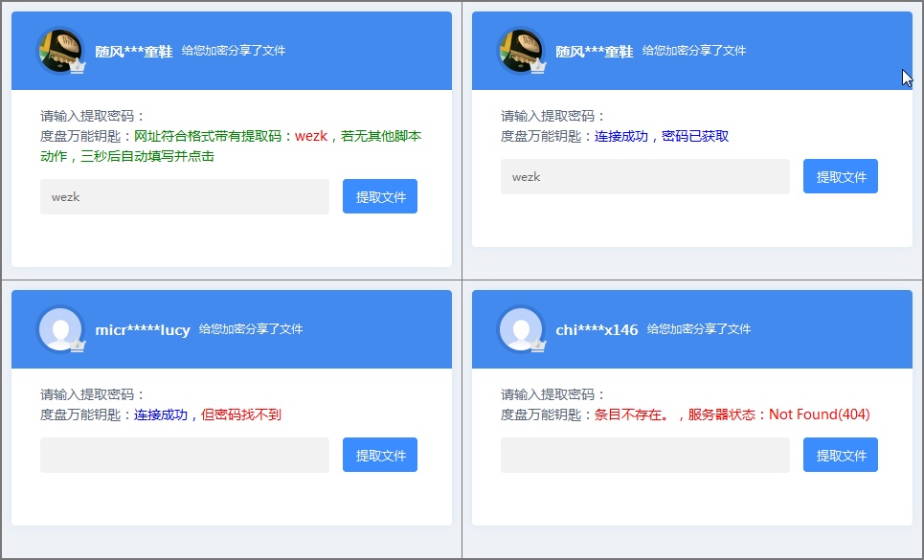Viewport: 924px width, 560px height.
Task: Click the 提取文件 button in the 连接成功，密码已获取 panel
Action: point(841,176)
